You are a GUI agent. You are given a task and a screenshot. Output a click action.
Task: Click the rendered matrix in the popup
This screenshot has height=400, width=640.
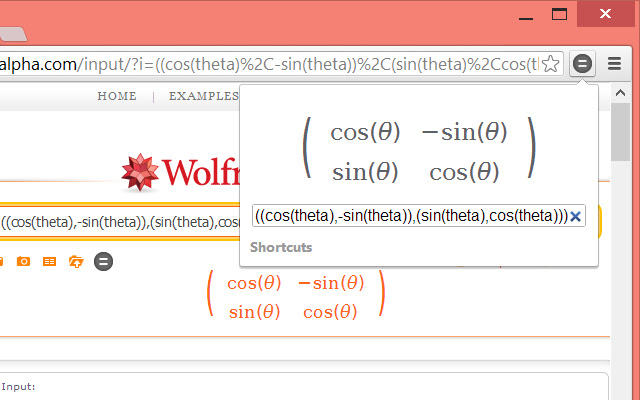coord(419,149)
